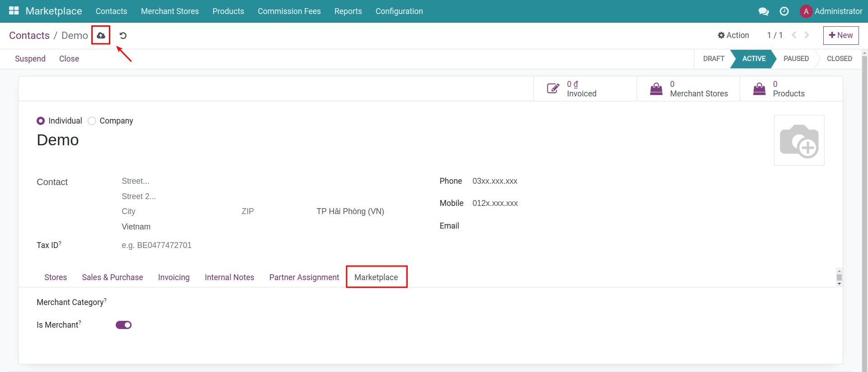Switch to the Sales & Purchase tab
The height and width of the screenshot is (372, 868).
[113, 277]
